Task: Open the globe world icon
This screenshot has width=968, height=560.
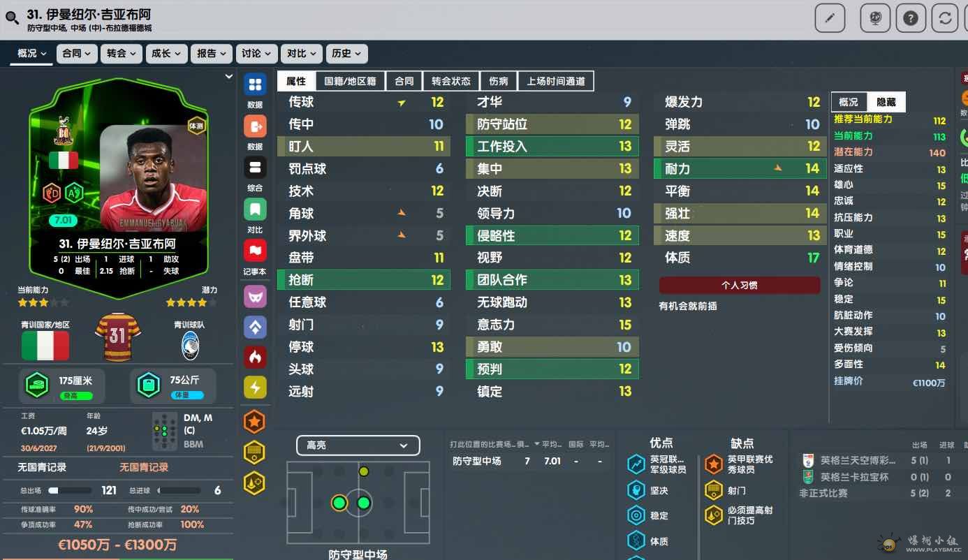Action: click(x=874, y=18)
